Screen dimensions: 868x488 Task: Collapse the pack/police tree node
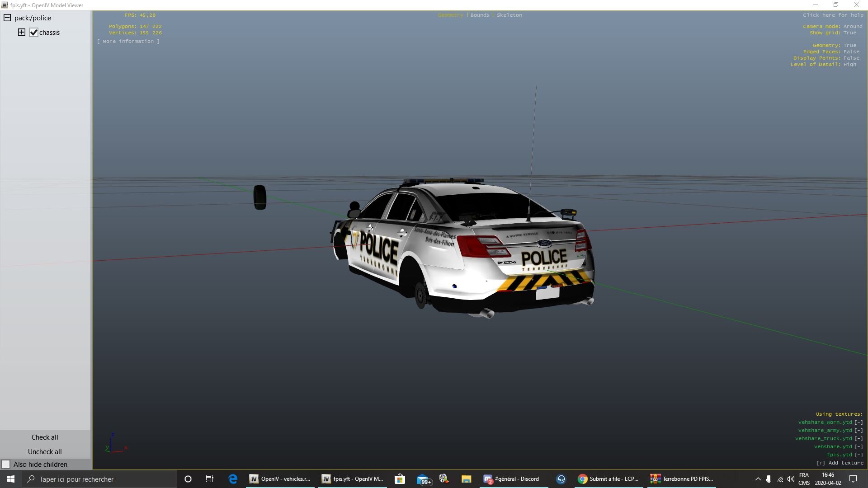(7, 18)
